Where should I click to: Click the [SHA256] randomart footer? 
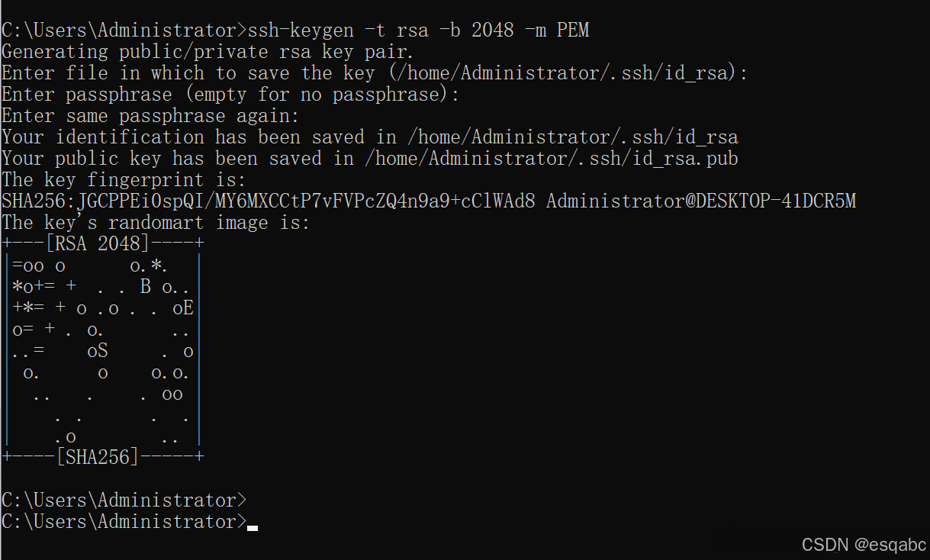(98, 458)
